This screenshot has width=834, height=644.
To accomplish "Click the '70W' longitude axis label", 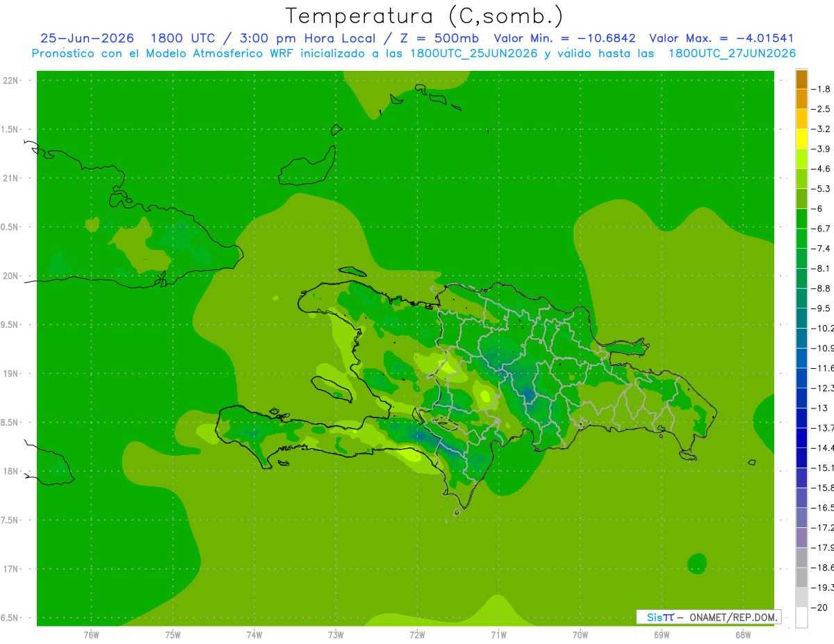I will click(x=580, y=635).
